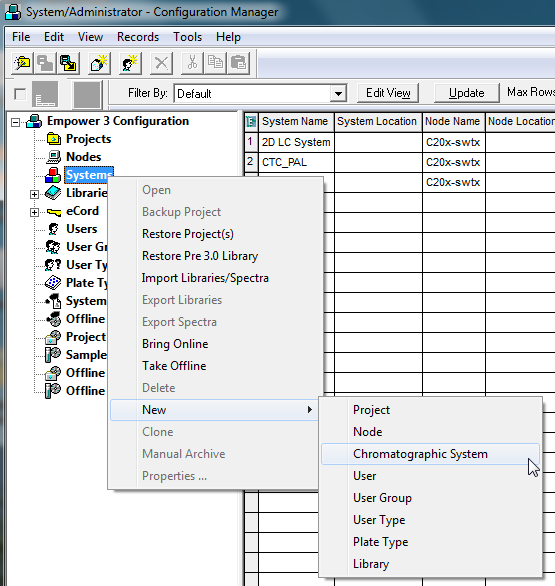Image resolution: width=555 pixels, height=586 pixels.
Task: Select the CTC_PAL system cell
Action: click(296, 163)
